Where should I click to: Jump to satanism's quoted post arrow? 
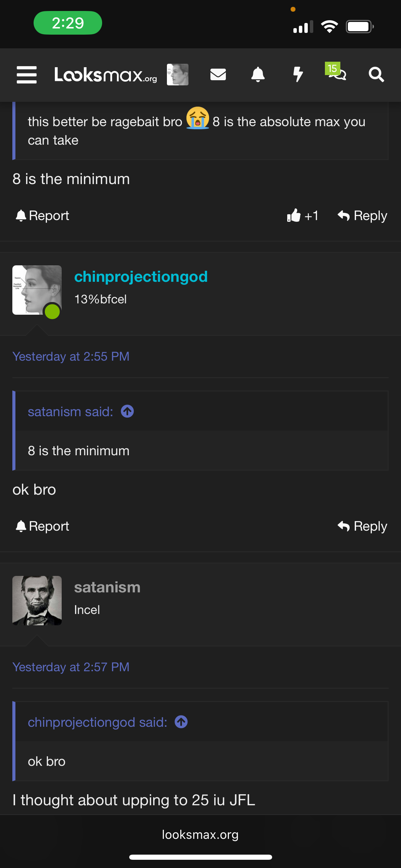(127, 411)
